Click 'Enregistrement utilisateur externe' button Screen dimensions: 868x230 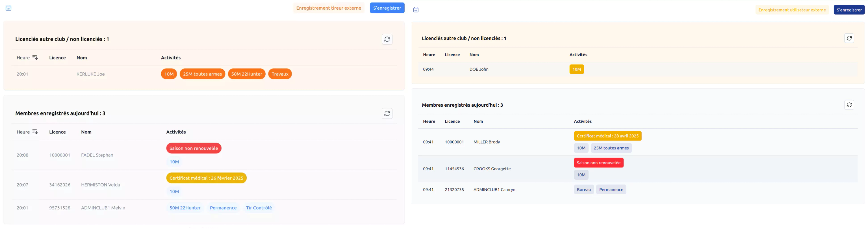(x=792, y=10)
